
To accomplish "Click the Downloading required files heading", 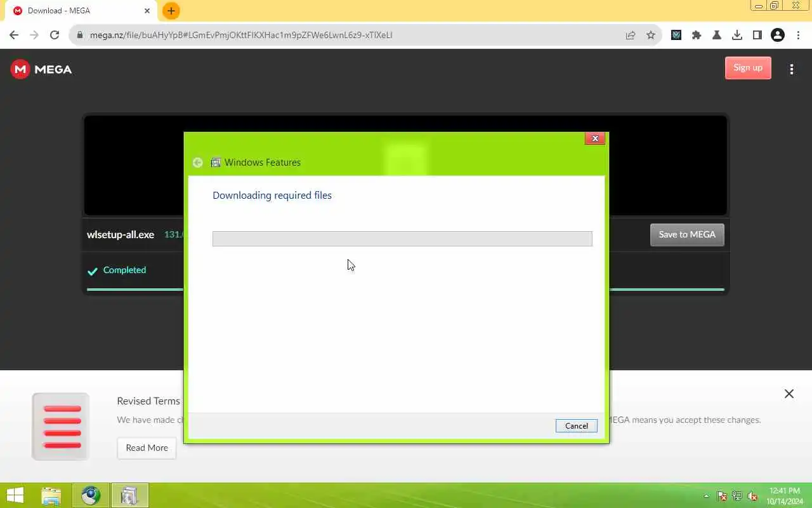I will tap(272, 196).
